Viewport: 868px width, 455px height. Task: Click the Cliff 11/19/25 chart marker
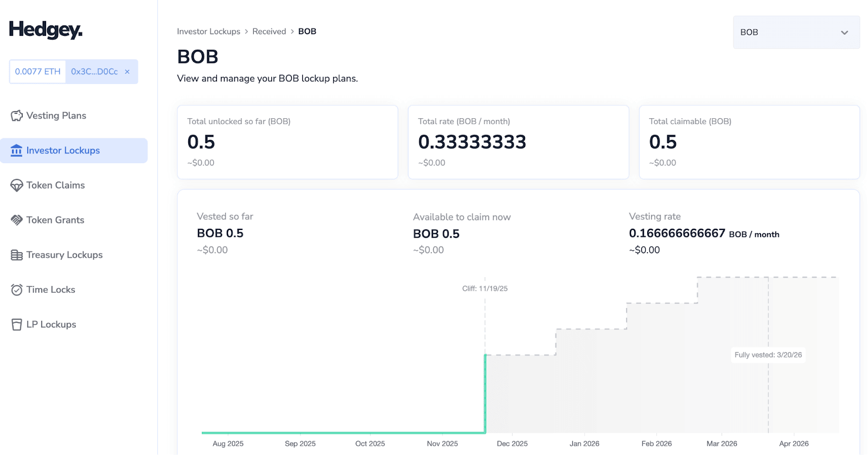click(x=485, y=289)
